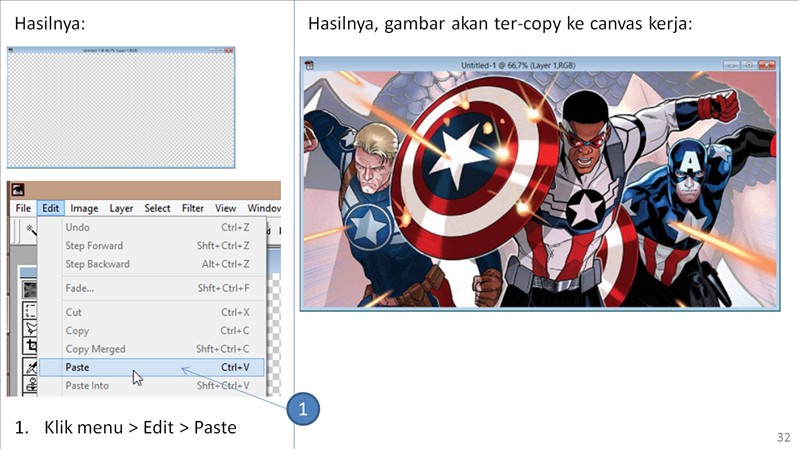799x449 pixels.
Task: Click the small Untitled-1 window title bar
Action: 121,50
